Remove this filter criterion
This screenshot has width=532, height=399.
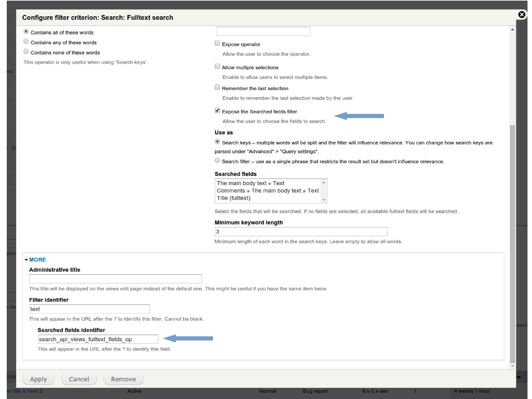click(123, 379)
